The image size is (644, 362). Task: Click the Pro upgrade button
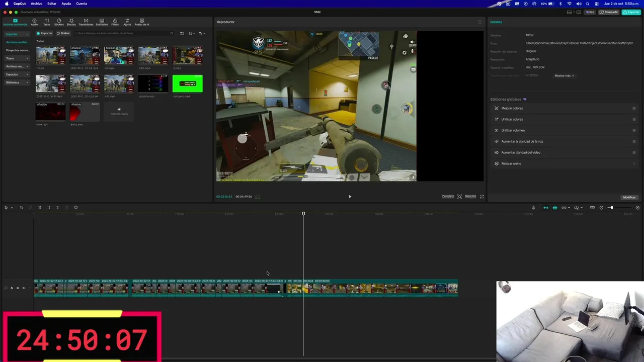(x=590, y=12)
